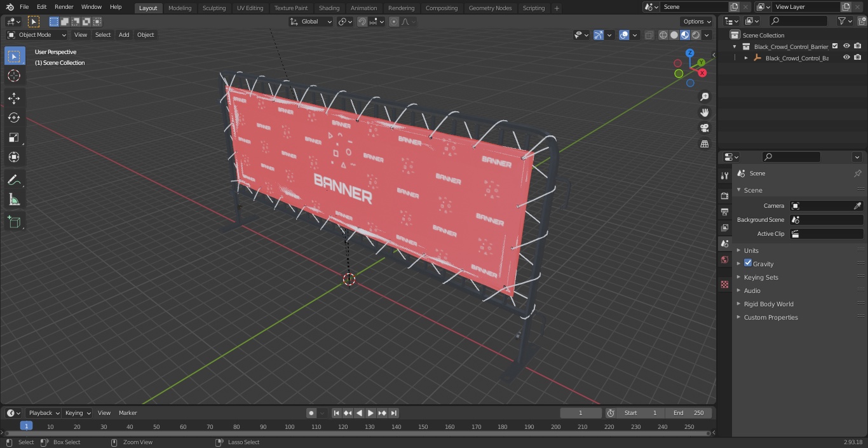Open the Playback popover in timeline
Viewport: 868px width, 448px height.
43,413
